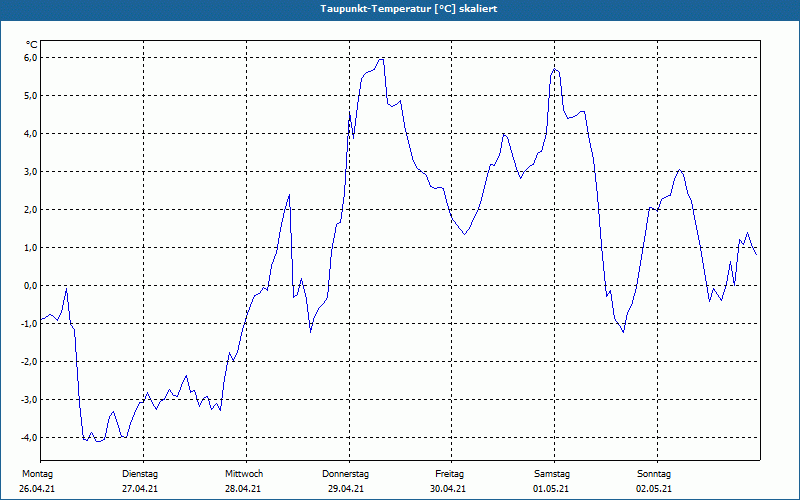The height and width of the screenshot is (500, 800).
Task: Click the date 27.04.21
Action: [140, 489]
